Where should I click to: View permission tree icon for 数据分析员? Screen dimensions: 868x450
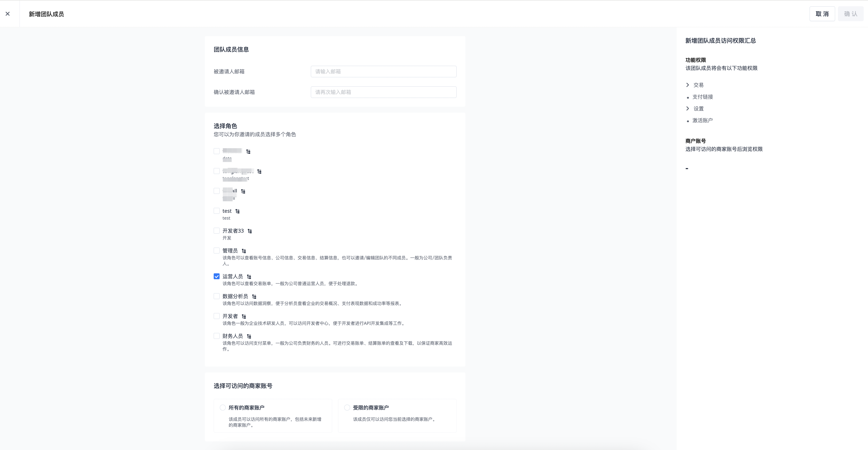click(x=254, y=297)
